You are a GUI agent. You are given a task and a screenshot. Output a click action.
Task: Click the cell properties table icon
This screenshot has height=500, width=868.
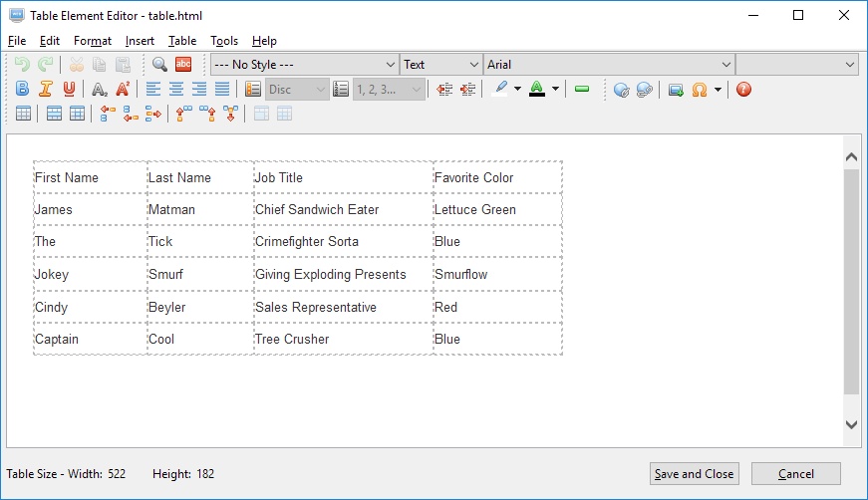77,114
